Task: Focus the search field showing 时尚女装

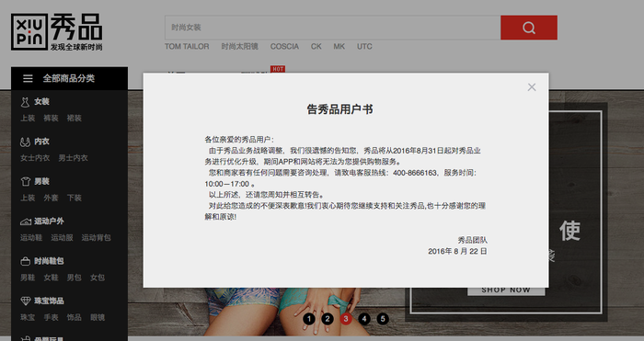Action: pos(333,28)
